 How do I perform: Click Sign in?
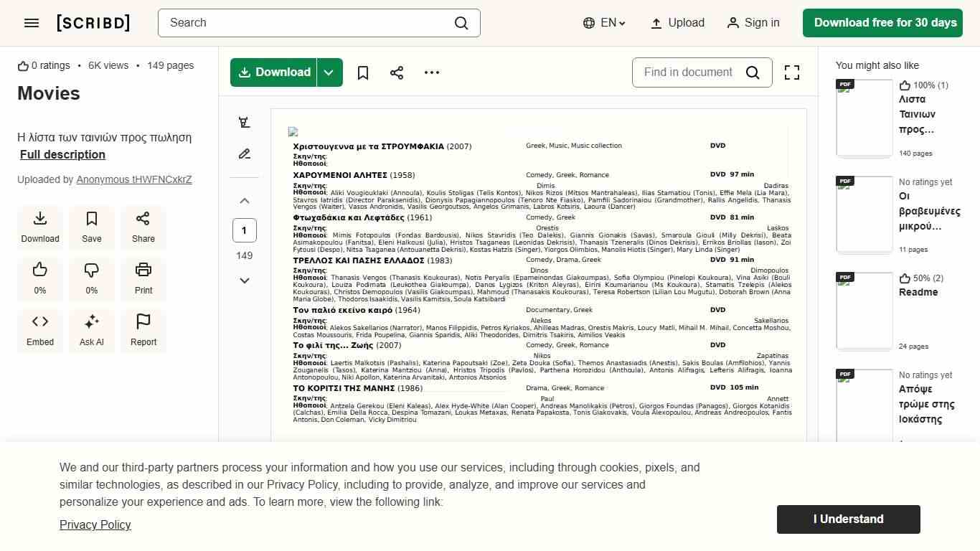pos(753,23)
